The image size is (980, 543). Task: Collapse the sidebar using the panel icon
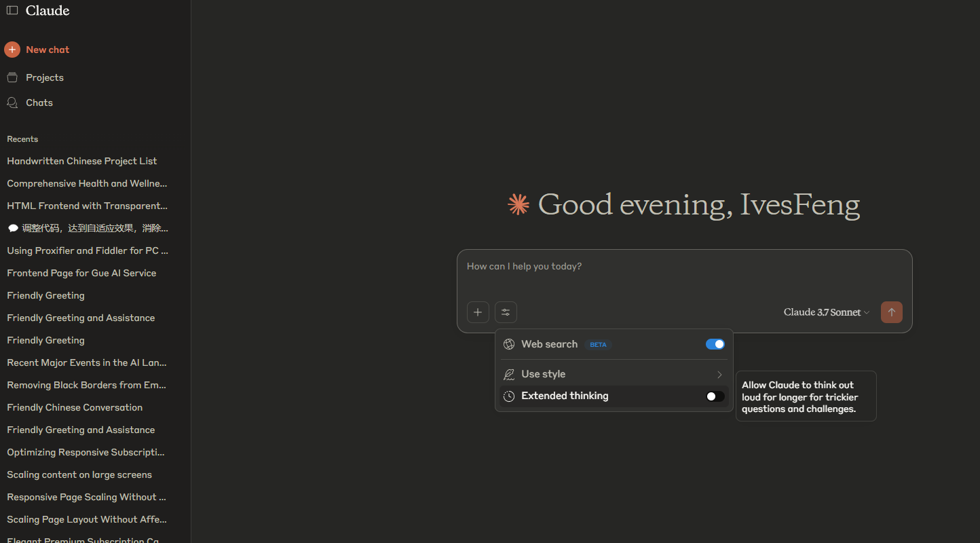[12, 11]
